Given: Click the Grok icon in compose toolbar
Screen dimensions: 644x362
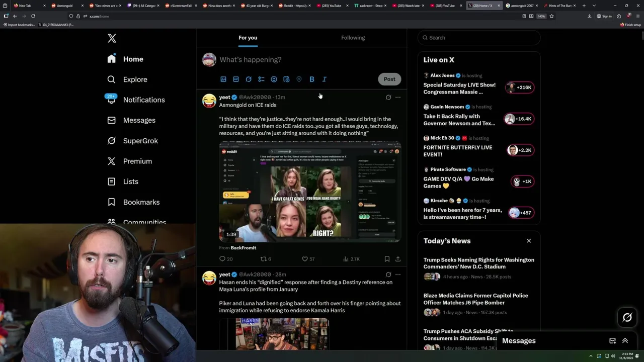Looking at the screenshot, I should click(249, 79).
